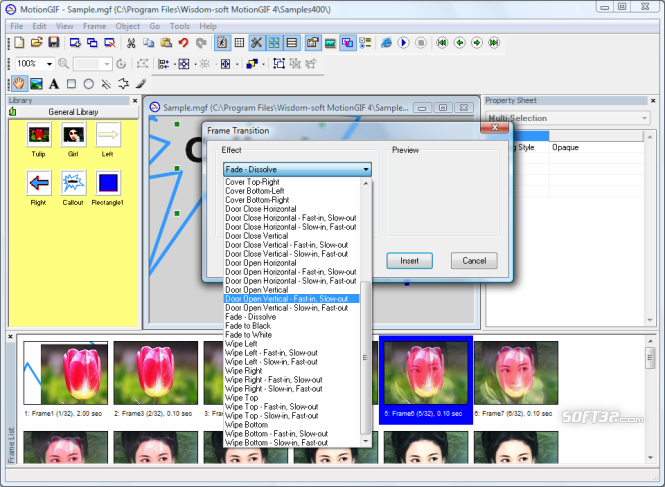665x487 pixels.
Task: Delete the frame using the red X frame icon
Action: click(109, 43)
